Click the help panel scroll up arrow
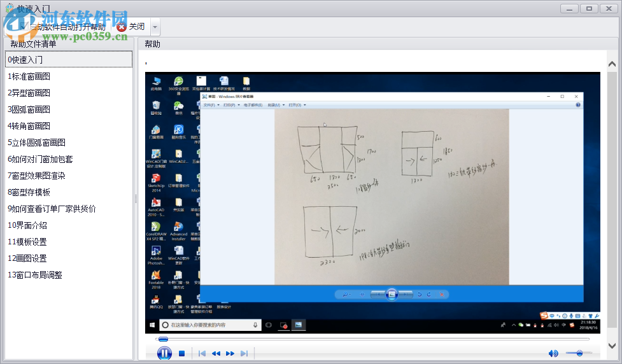 point(612,64)
